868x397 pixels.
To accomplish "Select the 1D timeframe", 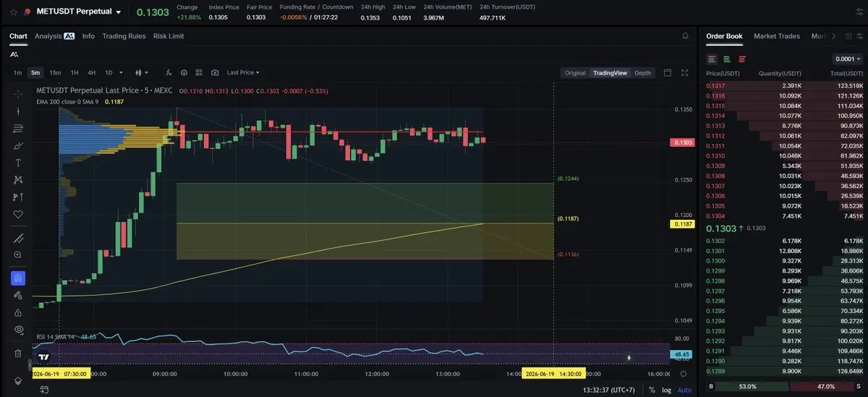I will point(109,72).
